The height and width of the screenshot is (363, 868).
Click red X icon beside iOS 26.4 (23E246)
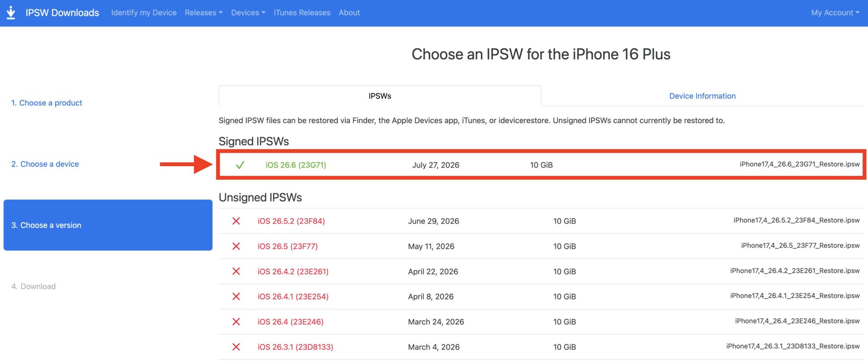[236, 321]
